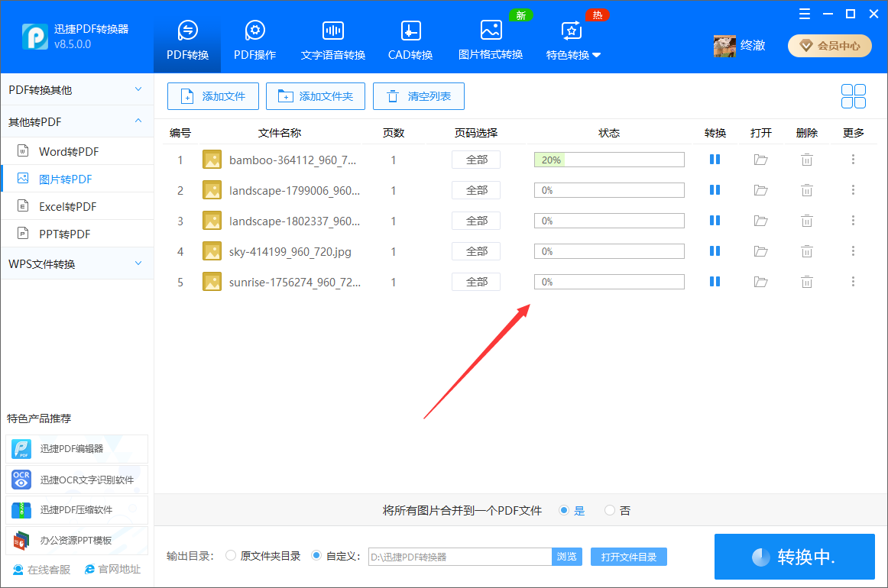Pause conversion of bamboo-364112 file
The height and width of the screenshot is (588, 888).
[715, 160]
